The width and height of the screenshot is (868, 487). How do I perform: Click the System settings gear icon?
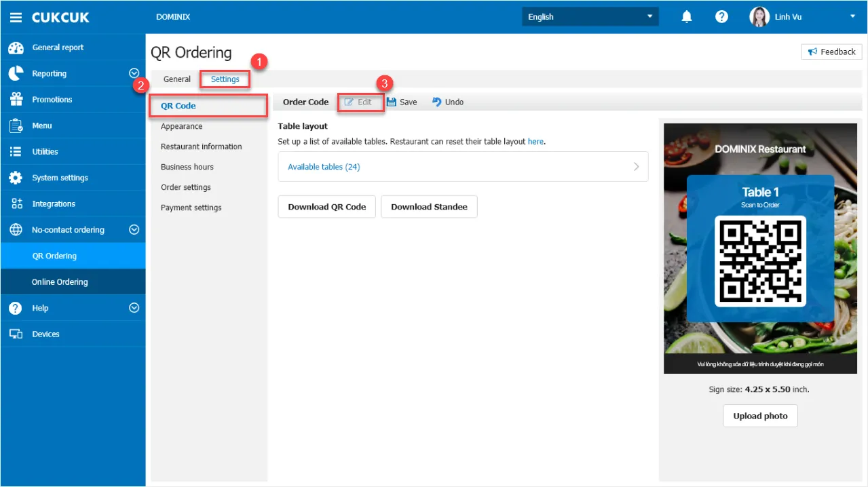tap(16, 178)
